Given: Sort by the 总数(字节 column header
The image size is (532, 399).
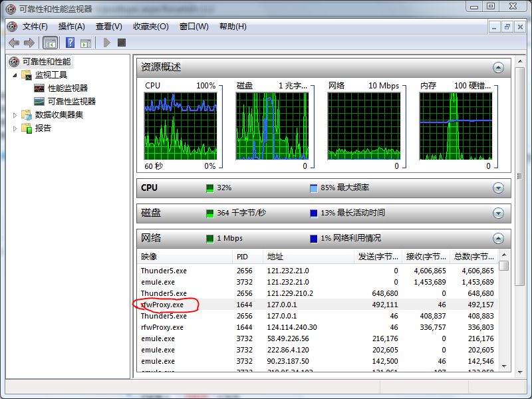Looking at the screenshot, I should pyautogui.click(x=474, y=257).
